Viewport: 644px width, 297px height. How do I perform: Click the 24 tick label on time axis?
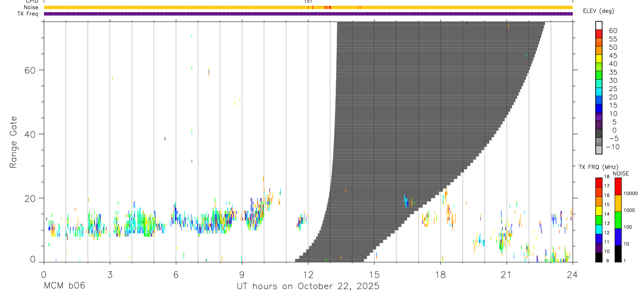[572, 274]
